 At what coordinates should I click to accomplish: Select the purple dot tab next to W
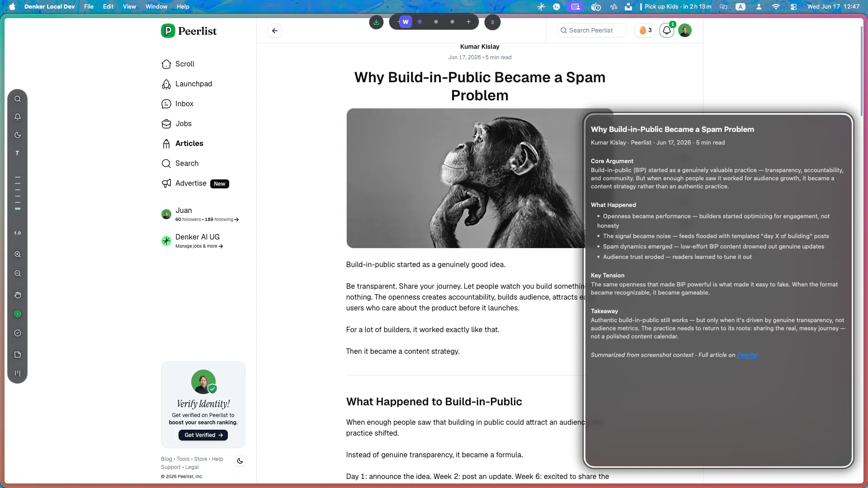pyautogui.click(x=420, y=22)
